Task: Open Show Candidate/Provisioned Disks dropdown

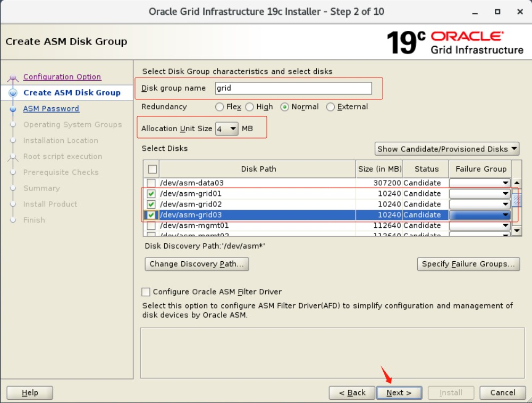Action: click(x=447, y=149)
